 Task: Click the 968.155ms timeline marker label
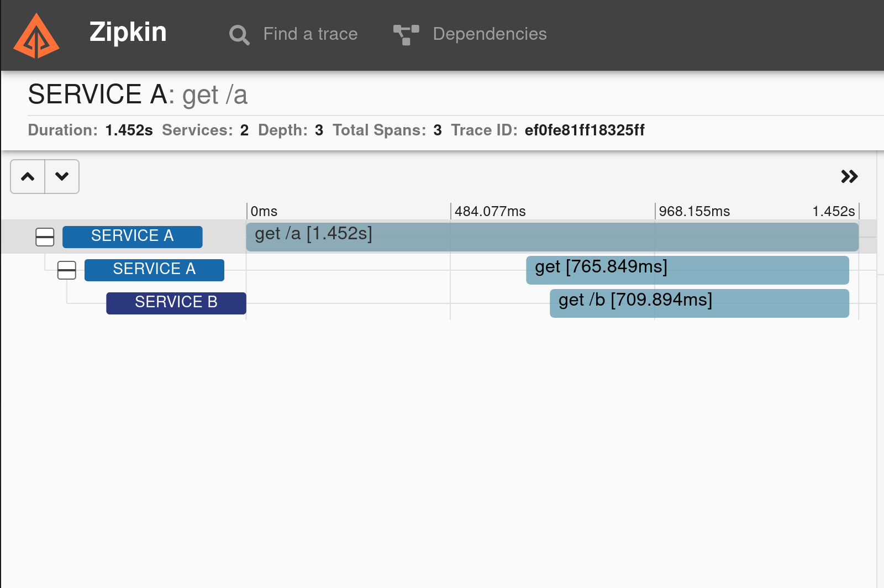(694, 212)
